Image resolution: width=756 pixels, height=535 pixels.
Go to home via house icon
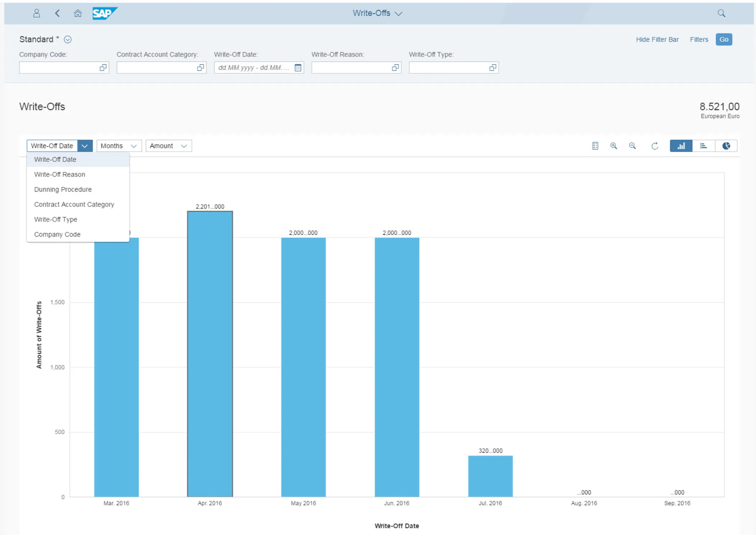(x=78, y=13)
